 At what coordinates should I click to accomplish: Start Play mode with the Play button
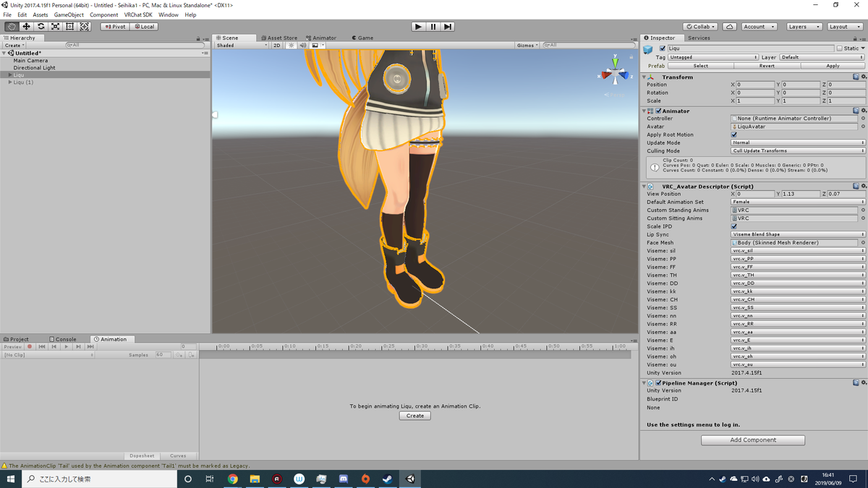(418, 27)
